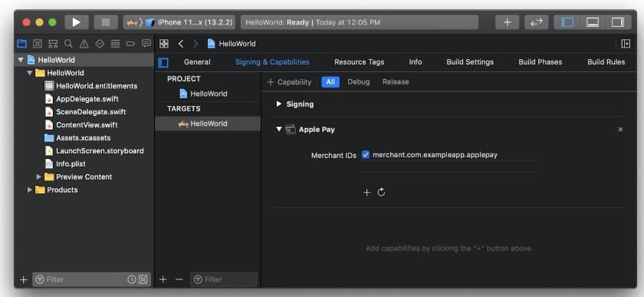This screenshot has height=297, width=644.
Task: Open the Build Rules tab
Action: 606,62
